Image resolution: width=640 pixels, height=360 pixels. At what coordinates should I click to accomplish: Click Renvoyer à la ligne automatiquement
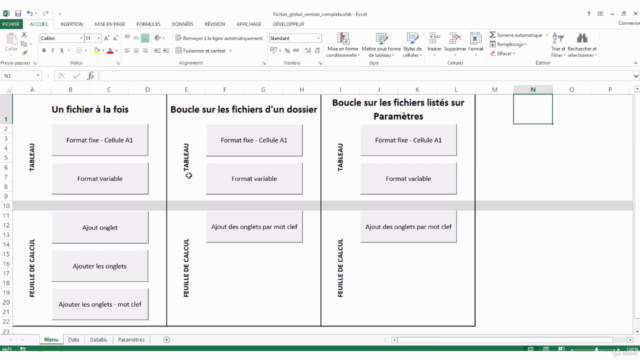point(219,38)
